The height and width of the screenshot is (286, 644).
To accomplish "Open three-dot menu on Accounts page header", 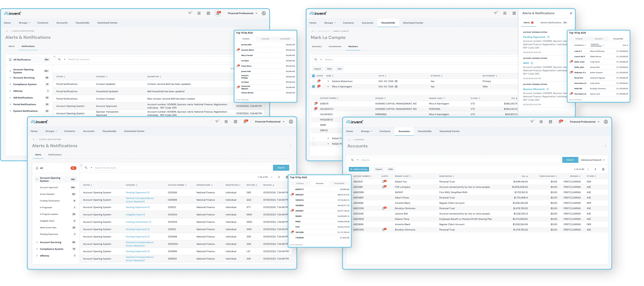I will pyautogui.click(x=605, y=146).
